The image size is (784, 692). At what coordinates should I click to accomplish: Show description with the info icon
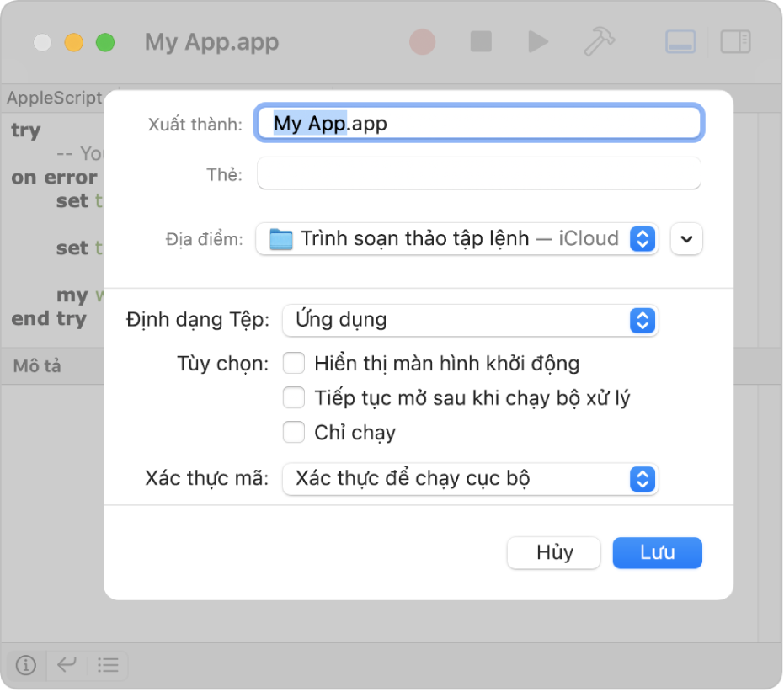[26, 665]
